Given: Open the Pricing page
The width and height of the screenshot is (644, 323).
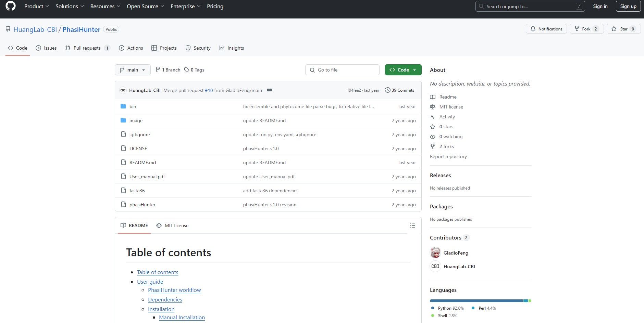Looking at the screenshot, I should click(x=215, y=6).
